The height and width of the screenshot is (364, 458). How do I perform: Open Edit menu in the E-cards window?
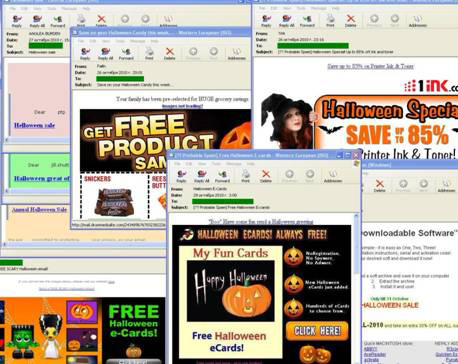click(x=189, y=164)
